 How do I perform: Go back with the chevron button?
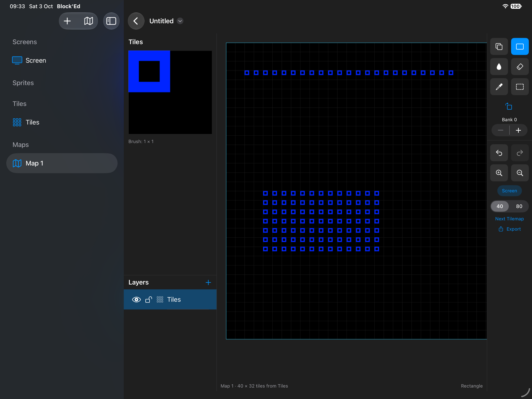[136, 21]
